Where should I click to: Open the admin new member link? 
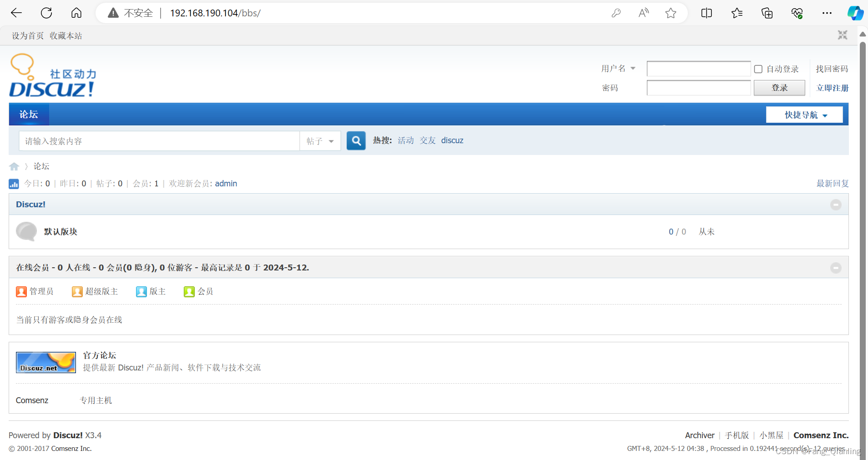click(226, 184)
